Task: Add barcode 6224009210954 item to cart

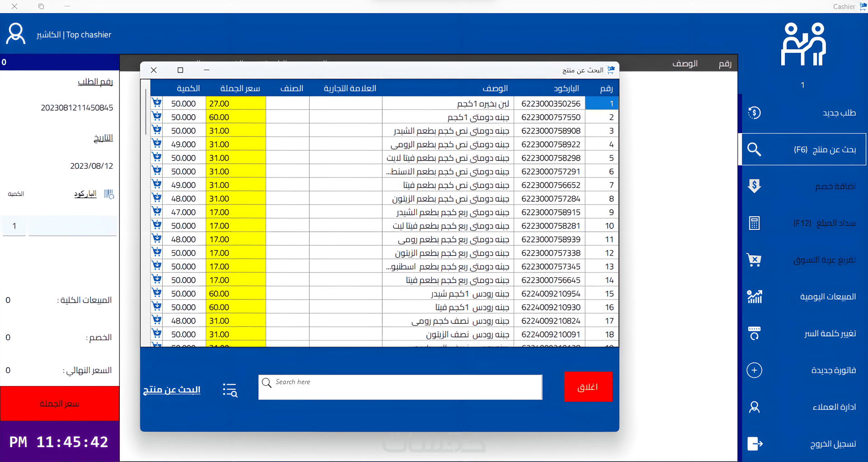Action: 157,293
